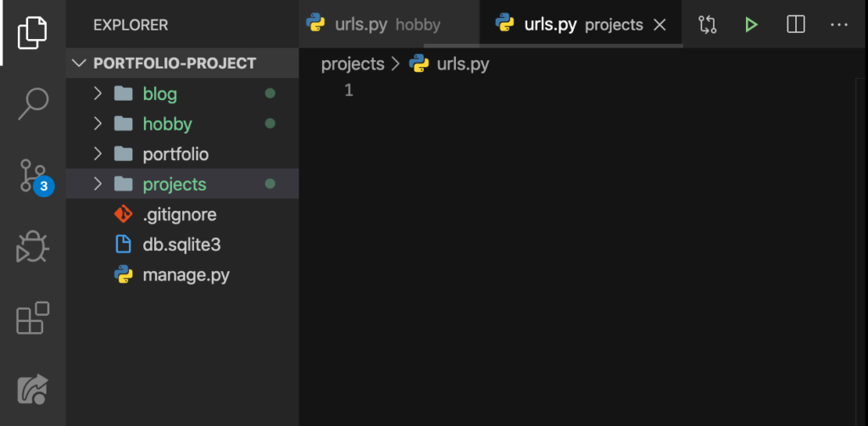Image resolution: width=868 pixels, height=426 pixels.
Task: Split the editor to the right
Action: click(795, 25)
